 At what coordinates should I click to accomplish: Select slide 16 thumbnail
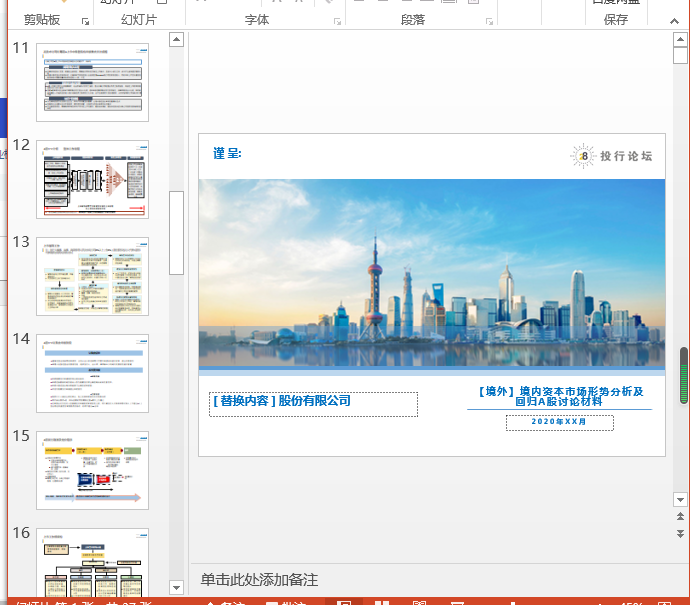coord(92,563)
